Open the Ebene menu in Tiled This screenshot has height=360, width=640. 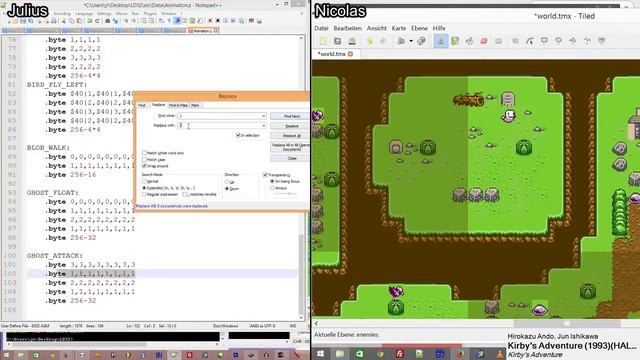tap(419, 28)
